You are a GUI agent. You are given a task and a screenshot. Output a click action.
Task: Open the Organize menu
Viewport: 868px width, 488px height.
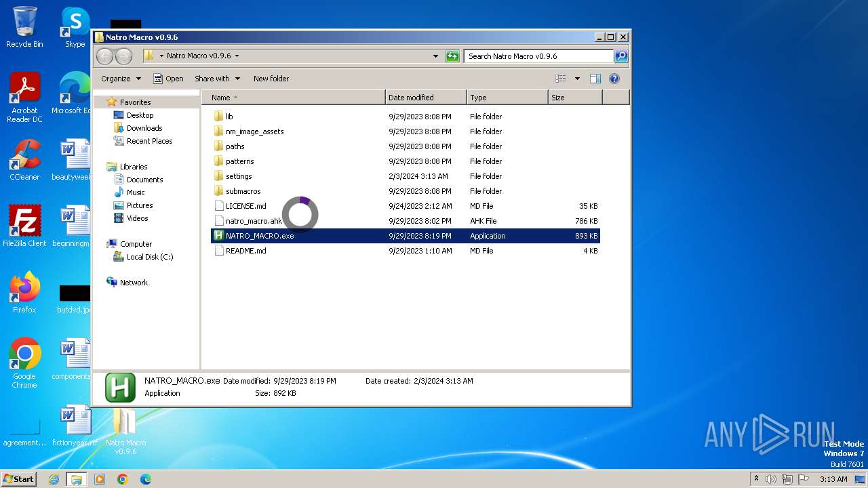click(121, 79)
